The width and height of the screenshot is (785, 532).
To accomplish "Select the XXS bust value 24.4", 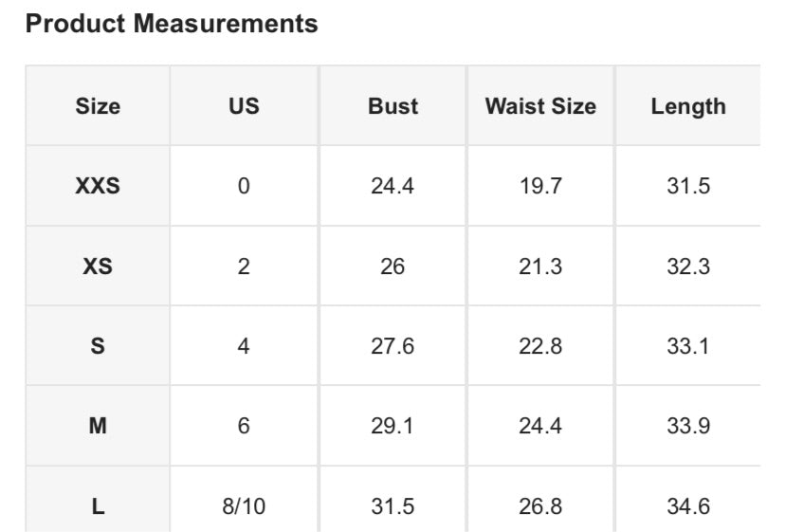I will click(392, 186).
